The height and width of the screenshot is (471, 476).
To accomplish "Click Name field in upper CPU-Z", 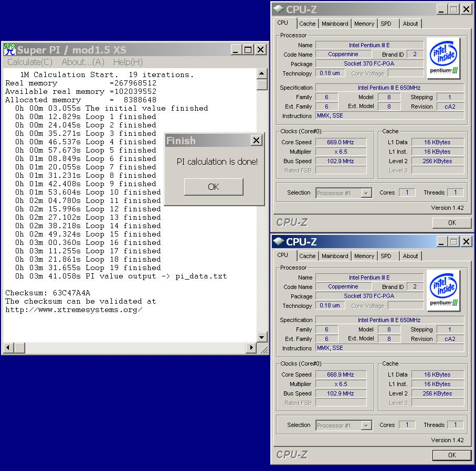I will pos(369,45).
